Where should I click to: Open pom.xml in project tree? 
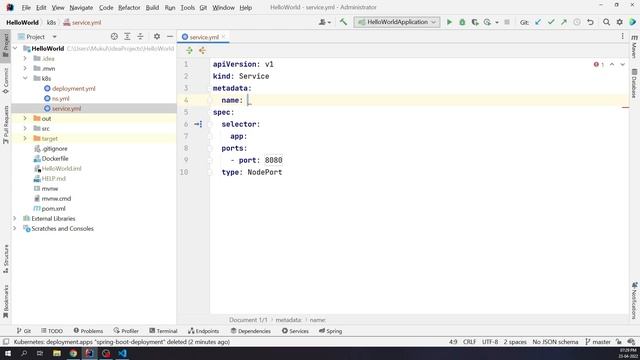coord(53,209)
